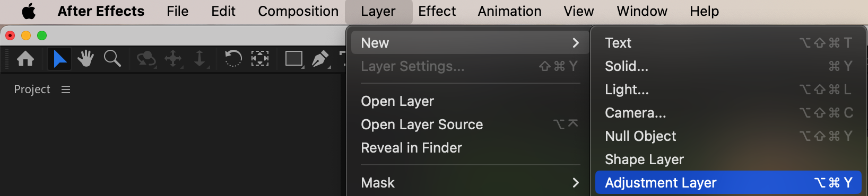Open the Composition menu
The height and width of the screenshot is (196, 868).
coord(298,11)
